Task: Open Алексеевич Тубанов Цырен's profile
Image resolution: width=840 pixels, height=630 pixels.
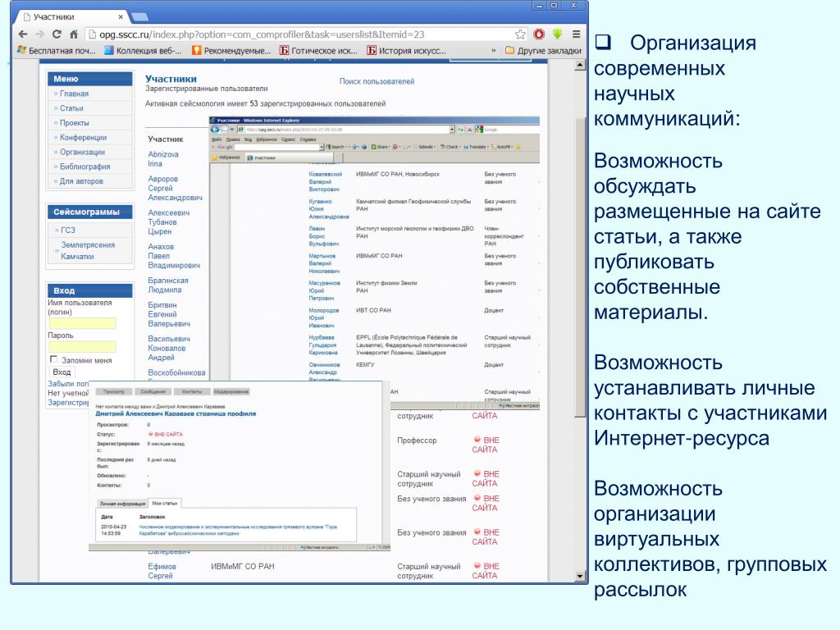Action: 168,221
